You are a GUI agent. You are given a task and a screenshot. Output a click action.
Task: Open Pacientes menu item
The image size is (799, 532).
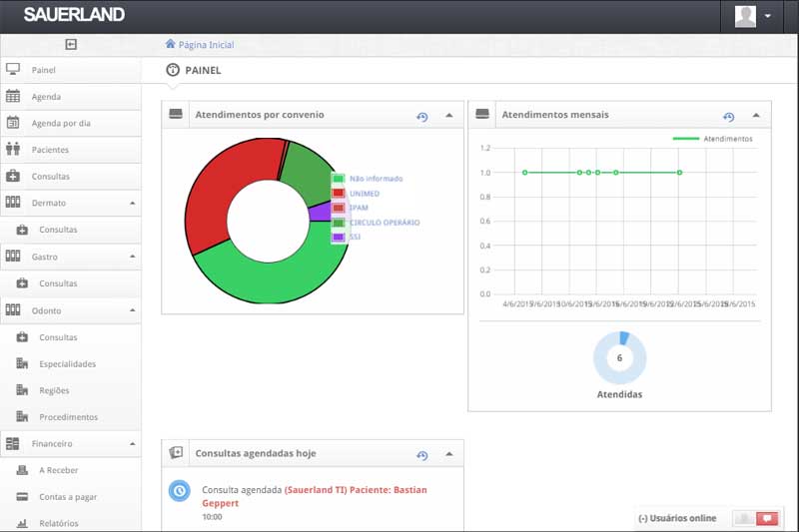point(71,149)
